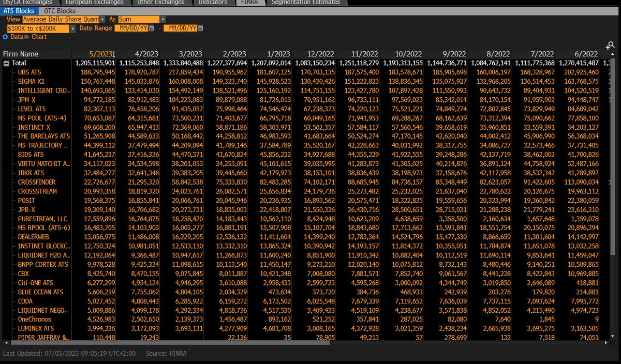The image size is (621, 364).
Task: Click the 1/2023 column header
Action: [x=270, y=54]
